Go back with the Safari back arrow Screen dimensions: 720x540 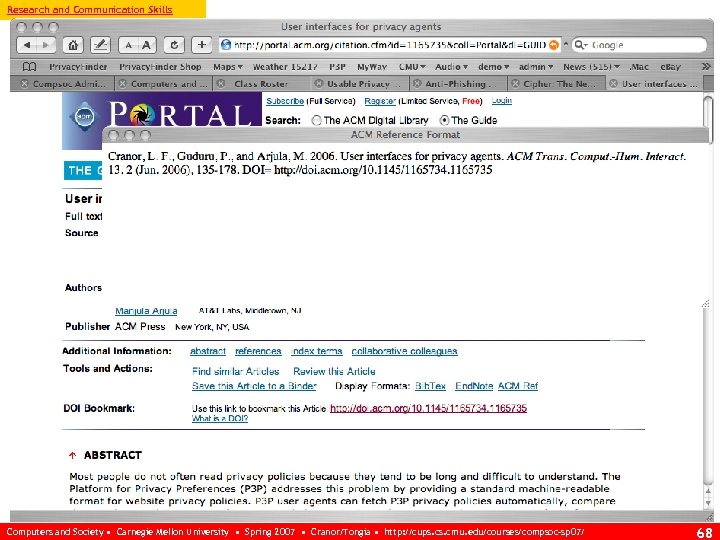pyautogui.click(x=27, y=45)
